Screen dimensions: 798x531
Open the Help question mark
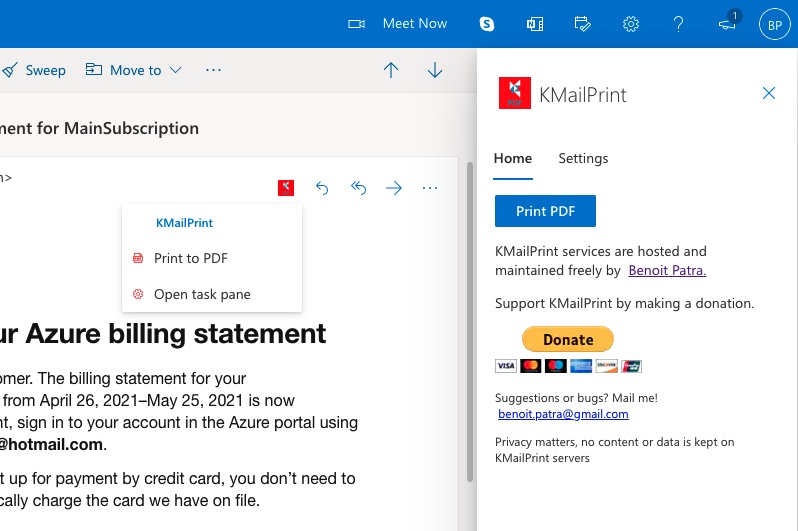coord(678,24)
